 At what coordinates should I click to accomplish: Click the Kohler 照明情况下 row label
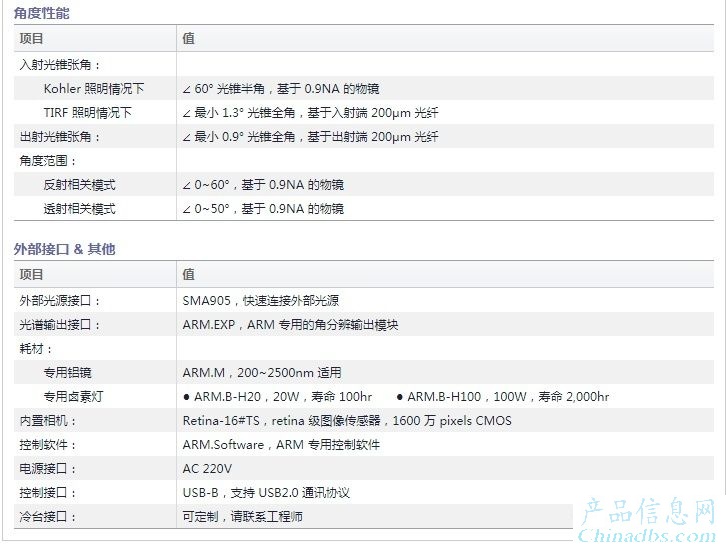(x=94, y=88)
